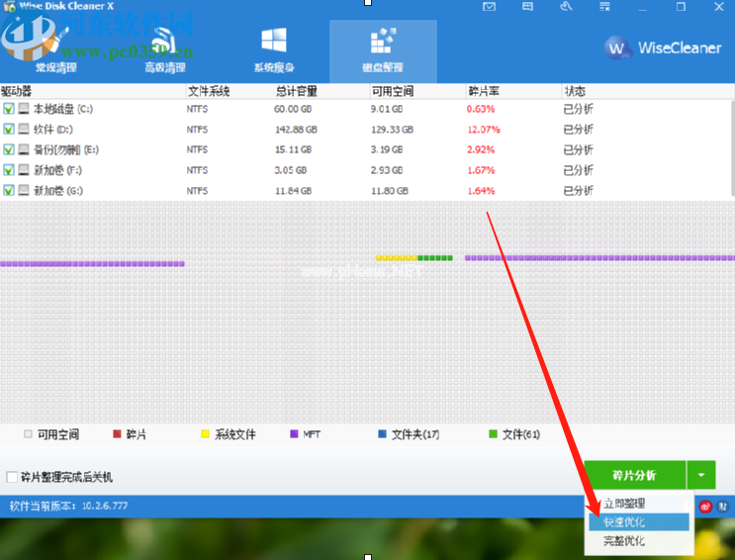Screen dimensions: 735x560
Task: Choose 快速优化 from the dropdown menu
Action: [x=624, y=521]
